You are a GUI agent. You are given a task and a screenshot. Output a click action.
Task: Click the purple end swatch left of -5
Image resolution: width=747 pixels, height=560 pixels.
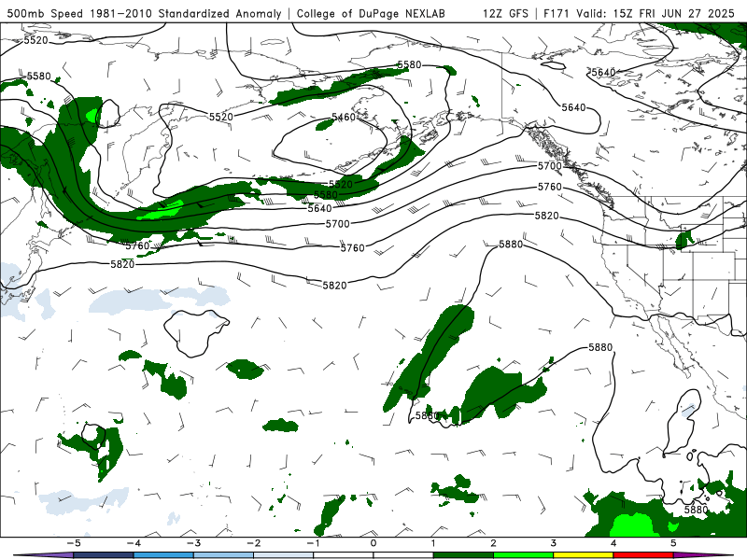44,555
